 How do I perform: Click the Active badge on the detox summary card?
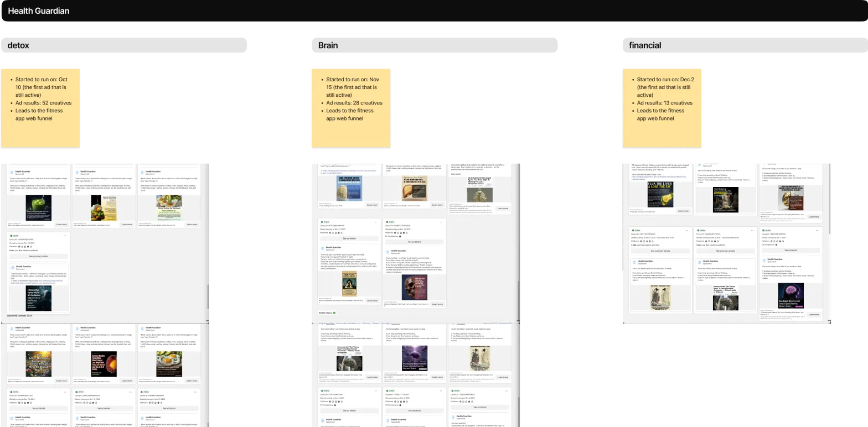point(14,236)
